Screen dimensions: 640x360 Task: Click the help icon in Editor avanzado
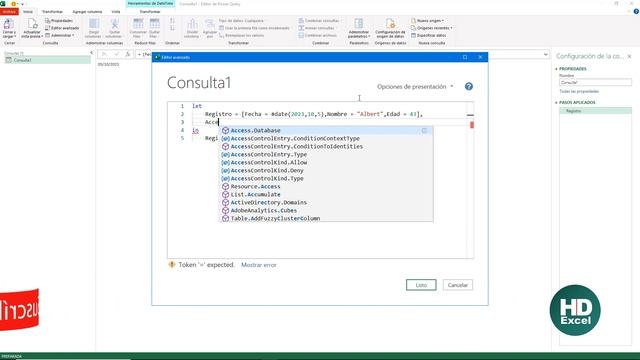coord(469,86)
